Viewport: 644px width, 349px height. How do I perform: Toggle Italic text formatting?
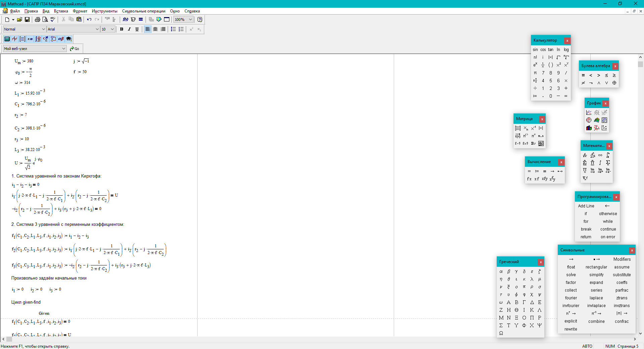point(129,29)
